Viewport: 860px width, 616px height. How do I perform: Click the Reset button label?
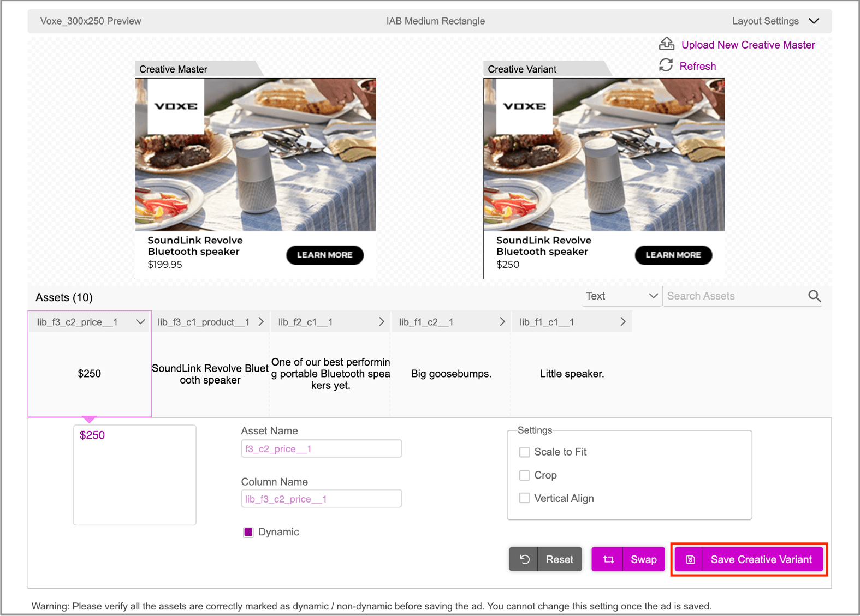coord(560,559)
